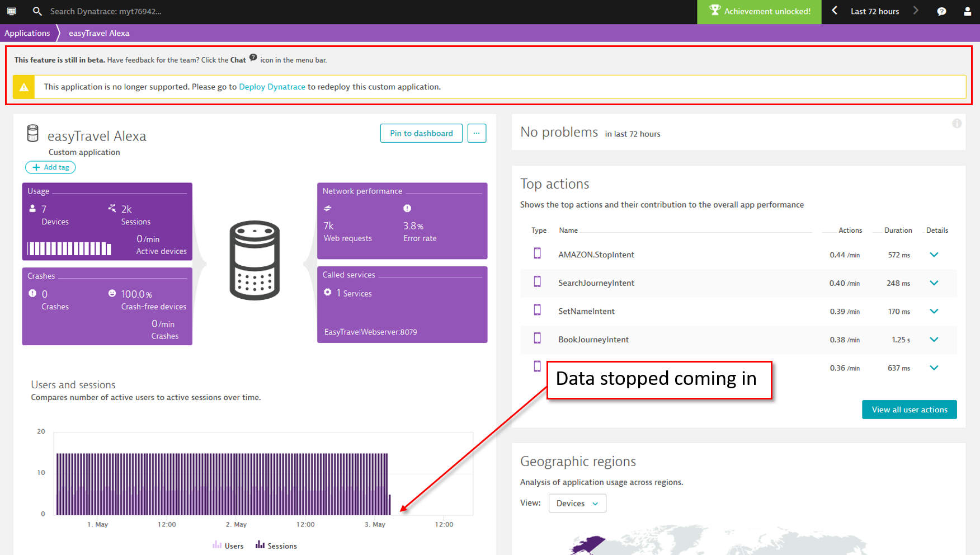Expand details for the 0.36 /min action
Screen dimensions: 980x555
[934, 368]
